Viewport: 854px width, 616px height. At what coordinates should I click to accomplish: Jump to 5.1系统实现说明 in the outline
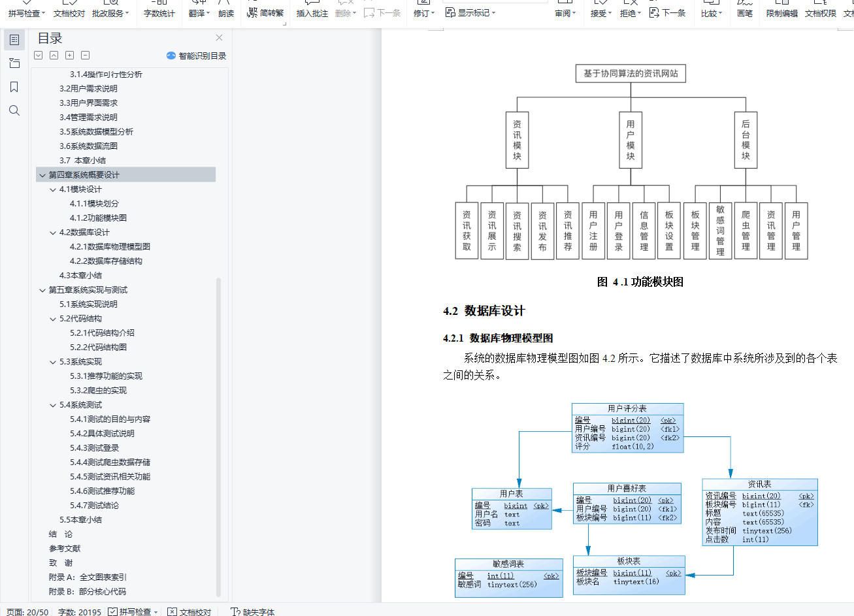point(88,304)
